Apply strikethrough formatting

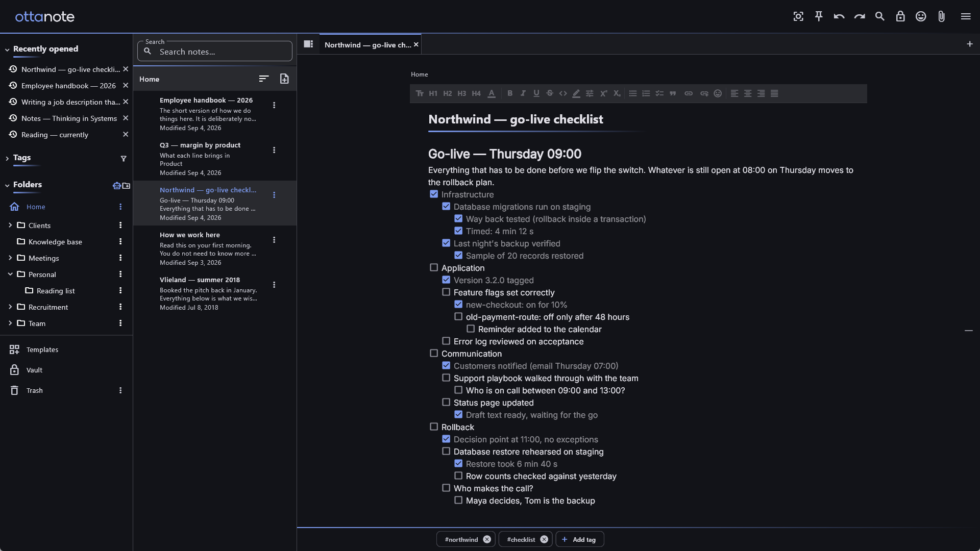click(x=550, y=93)
